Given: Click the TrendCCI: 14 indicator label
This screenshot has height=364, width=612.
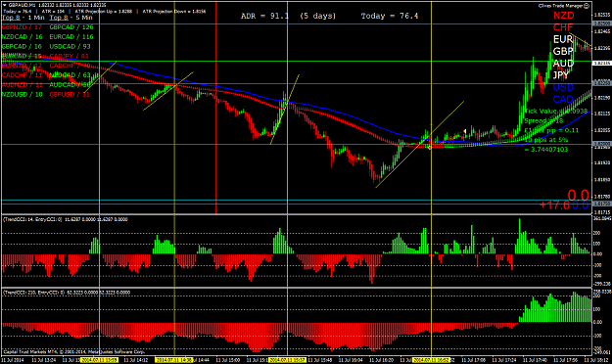Looking at the screenshot, I should 66,219.
